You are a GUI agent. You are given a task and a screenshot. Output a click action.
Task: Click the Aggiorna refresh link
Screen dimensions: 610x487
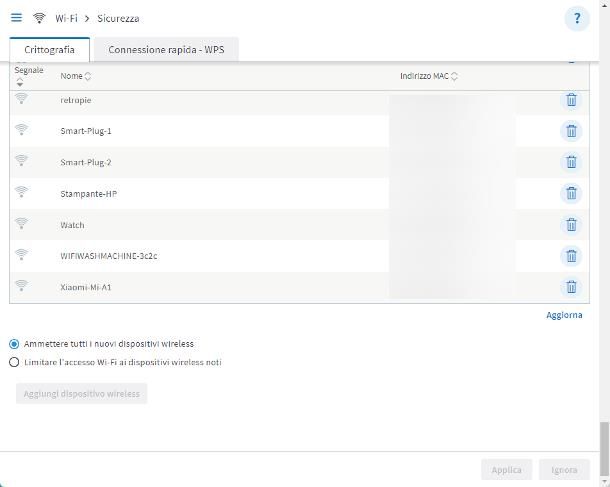(x=564, y=315)
